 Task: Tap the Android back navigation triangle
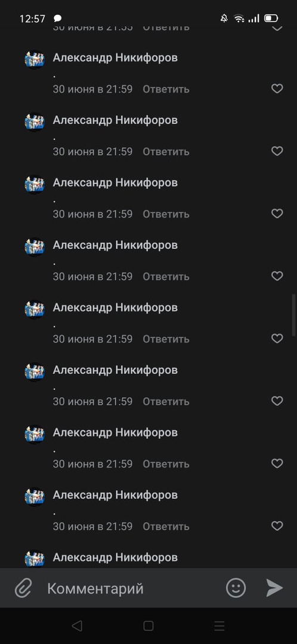click(x=77, y=626)
